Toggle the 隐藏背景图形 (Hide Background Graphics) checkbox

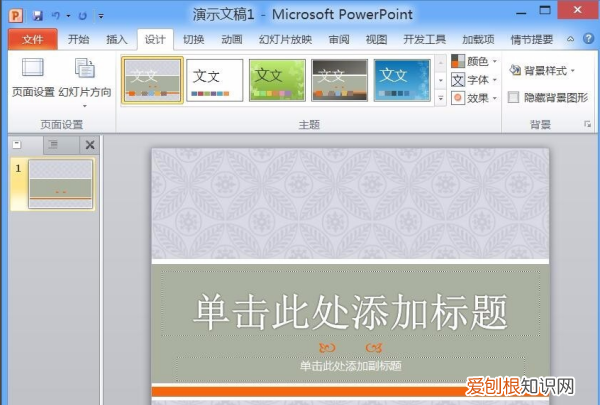click(514, 97)
